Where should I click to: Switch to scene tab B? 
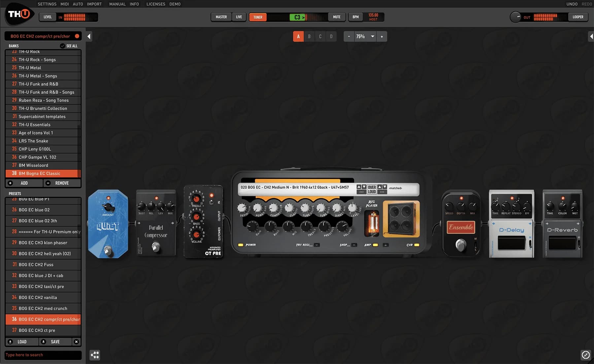coord(309,36)
